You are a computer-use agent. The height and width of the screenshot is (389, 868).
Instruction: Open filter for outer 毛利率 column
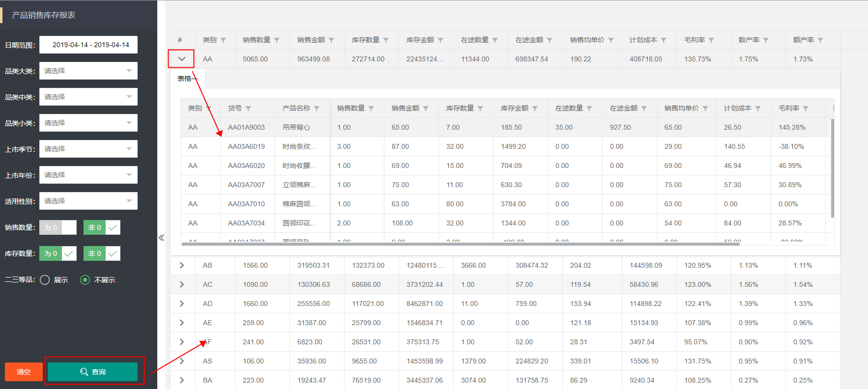pos(711,40)
